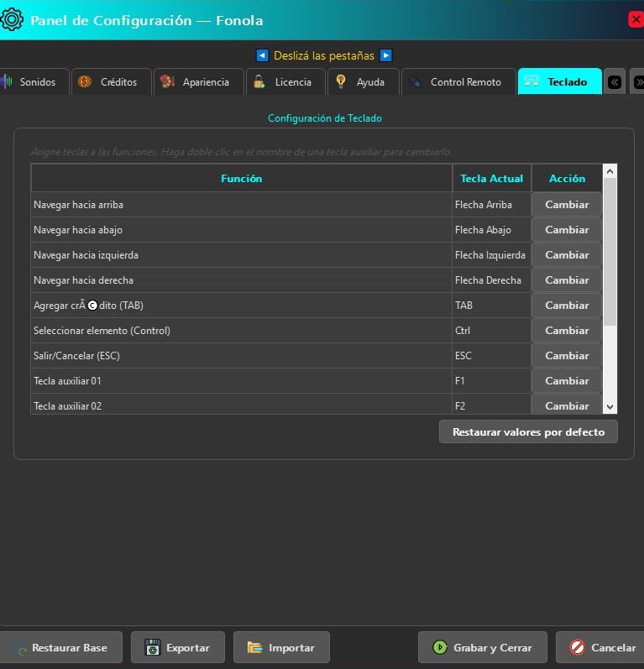Click the waveform icon on Sonidos tab
Screen dimensions: 644x669
[x=7, y=81]
